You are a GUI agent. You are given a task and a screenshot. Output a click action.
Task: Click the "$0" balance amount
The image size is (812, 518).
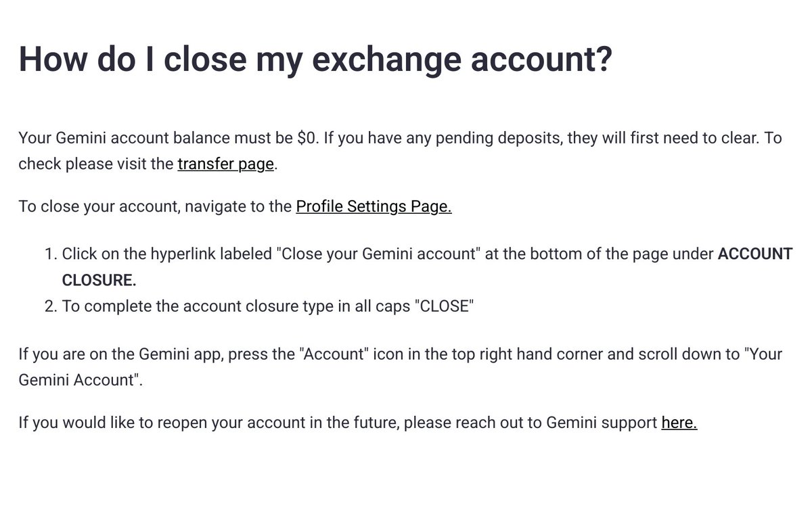point(307,138)
